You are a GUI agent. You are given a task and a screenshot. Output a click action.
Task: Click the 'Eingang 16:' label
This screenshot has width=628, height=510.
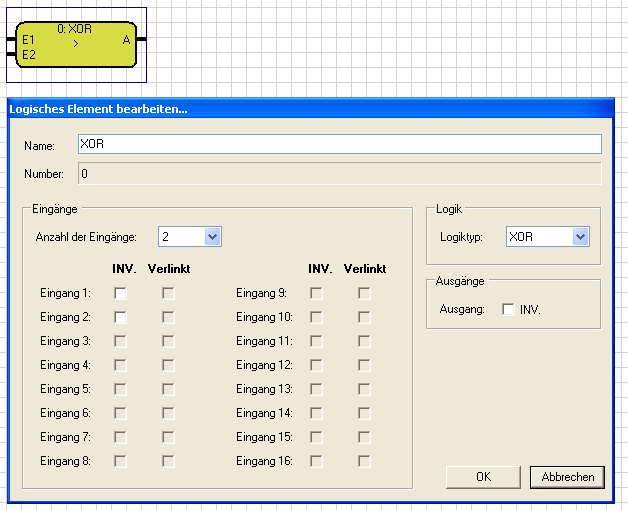264,461
